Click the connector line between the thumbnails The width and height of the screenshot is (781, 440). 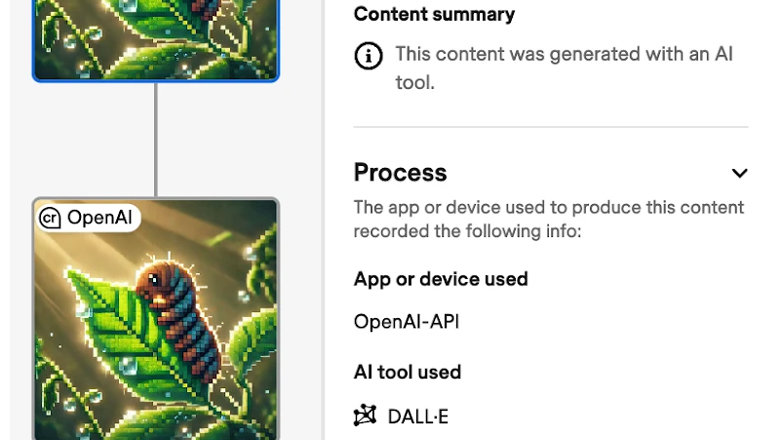156,139
